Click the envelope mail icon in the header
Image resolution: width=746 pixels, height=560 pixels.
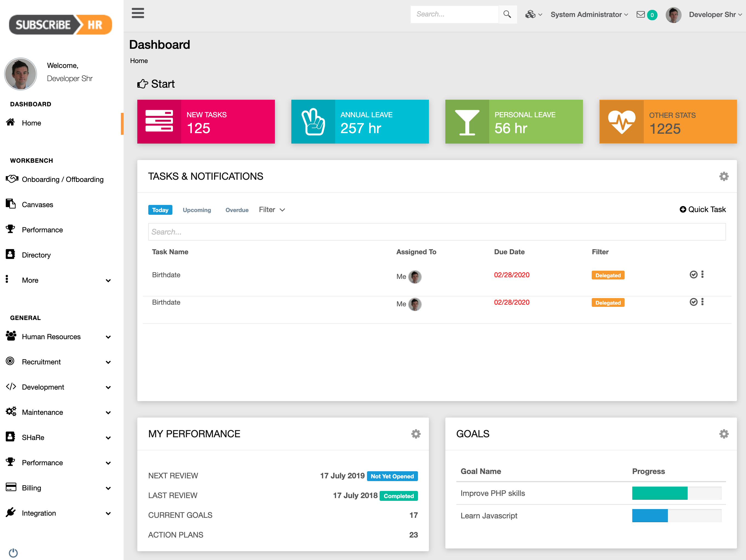640,15
